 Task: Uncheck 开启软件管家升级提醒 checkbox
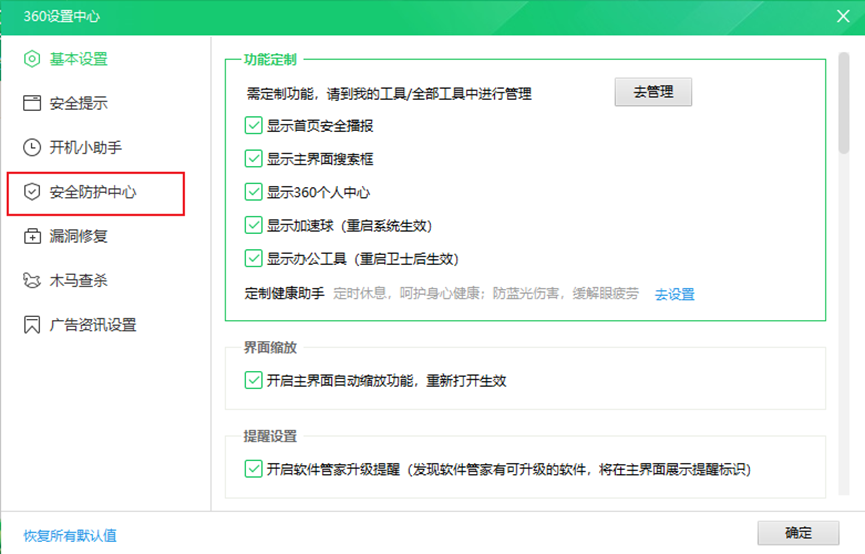point(253,468)
